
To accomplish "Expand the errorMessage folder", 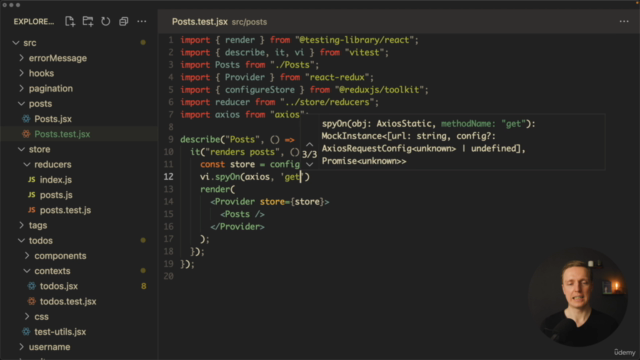I will 21,58.
